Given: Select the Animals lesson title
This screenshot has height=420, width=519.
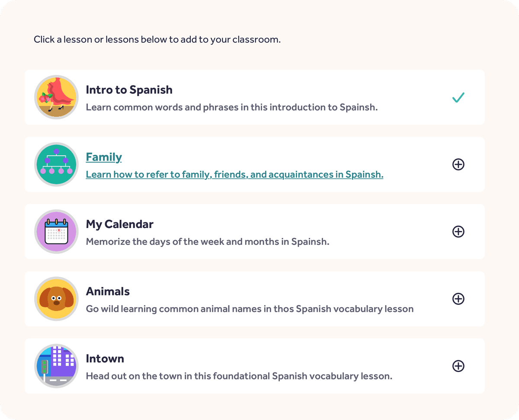Looking at the screenshot, I should (108, 292).
